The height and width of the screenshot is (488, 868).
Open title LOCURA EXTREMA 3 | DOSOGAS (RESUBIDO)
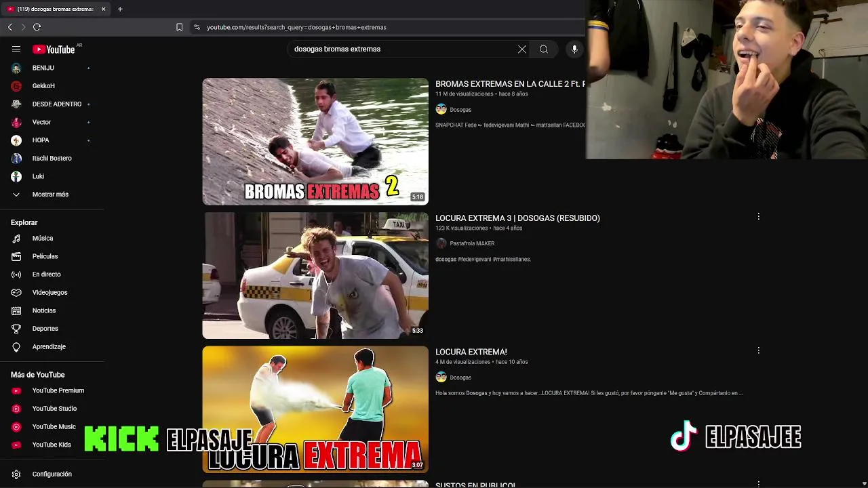[517, 218]
